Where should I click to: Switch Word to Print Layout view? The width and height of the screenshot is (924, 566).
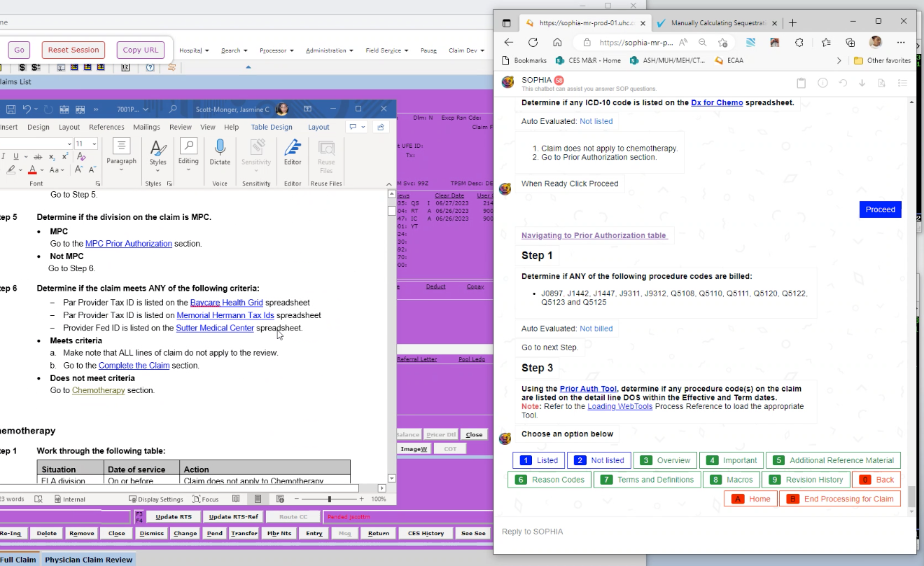(x=258, y=499)
